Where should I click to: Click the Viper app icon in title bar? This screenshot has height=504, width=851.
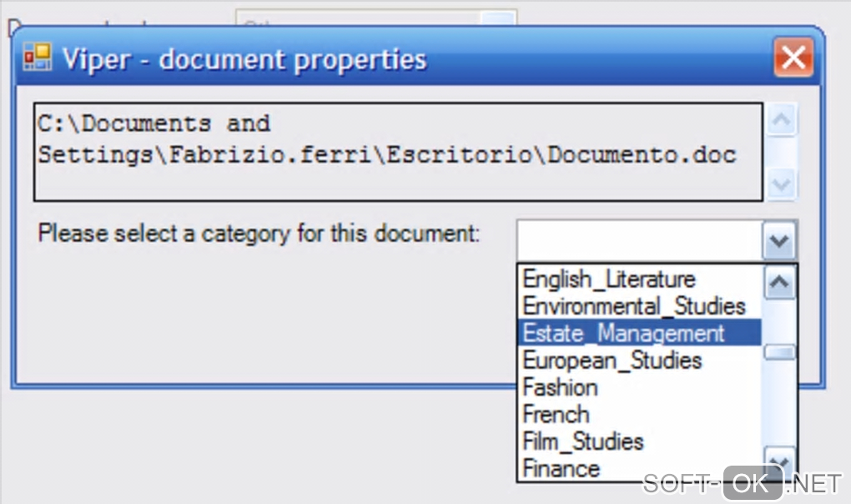pos(37,58)
